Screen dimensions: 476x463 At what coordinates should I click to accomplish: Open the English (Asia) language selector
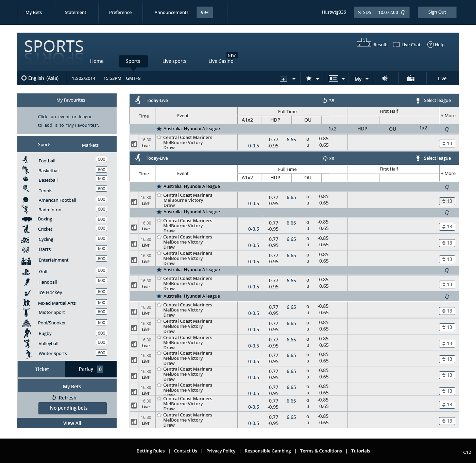coord(40,78)
